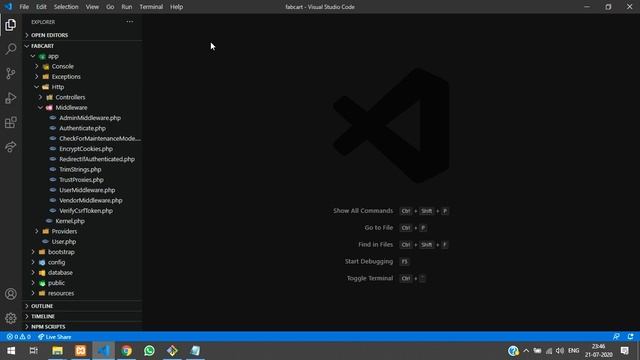Open Authenticate.php file
The height and width of the screenshot is (360, 640).
pyautogui.click(x=82, y=128)
